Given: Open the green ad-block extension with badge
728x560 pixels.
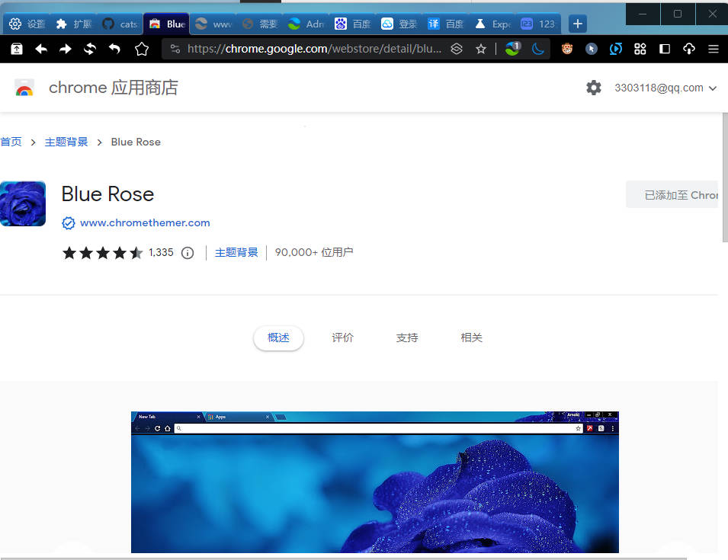Looking at the screenshot, I should (x=512, y=48).
